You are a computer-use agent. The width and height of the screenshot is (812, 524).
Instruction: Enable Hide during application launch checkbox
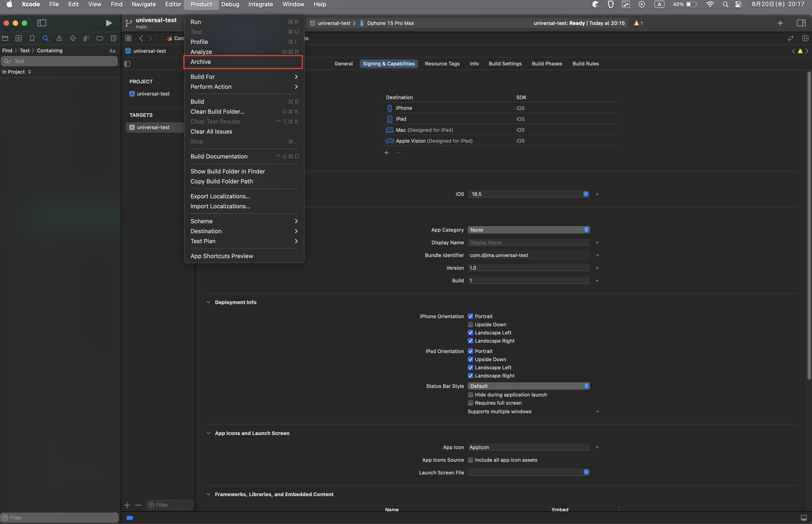(x=470, y=394)
